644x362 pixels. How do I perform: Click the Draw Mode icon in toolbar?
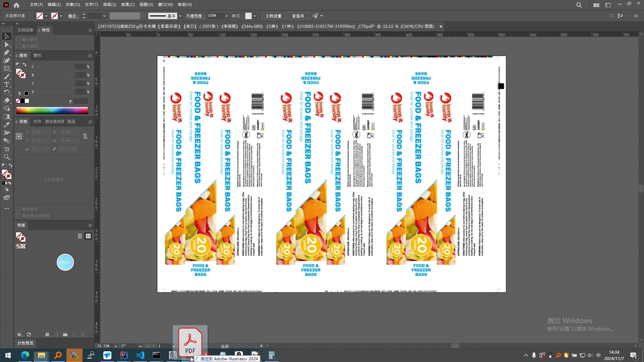tap(6, 190)
